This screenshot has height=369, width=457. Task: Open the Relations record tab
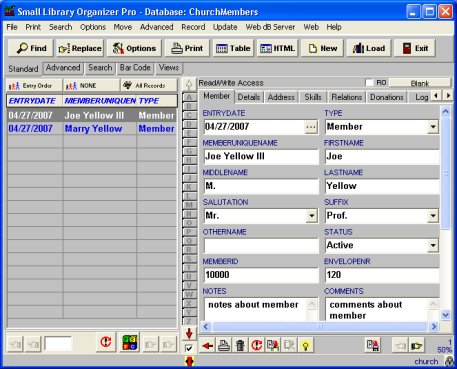(347, 97)
